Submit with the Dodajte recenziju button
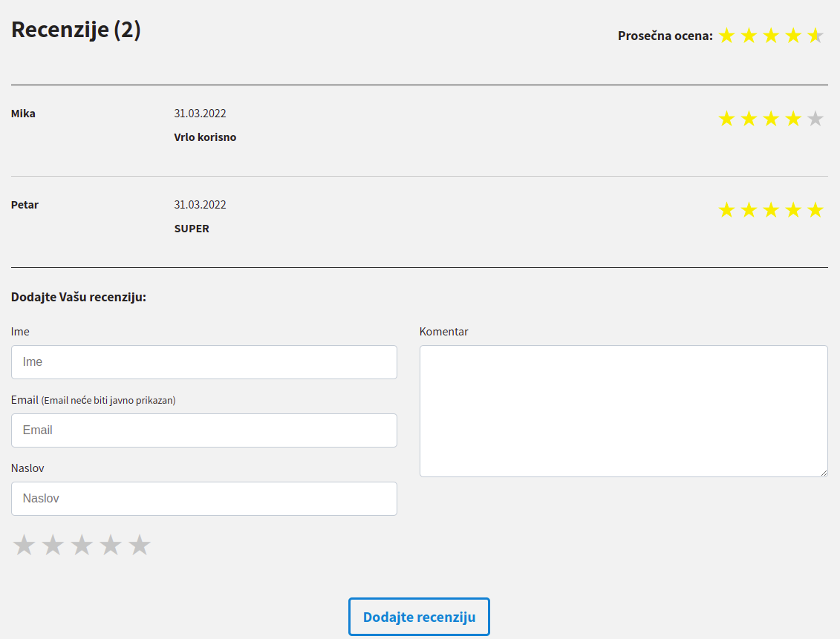 419,617
